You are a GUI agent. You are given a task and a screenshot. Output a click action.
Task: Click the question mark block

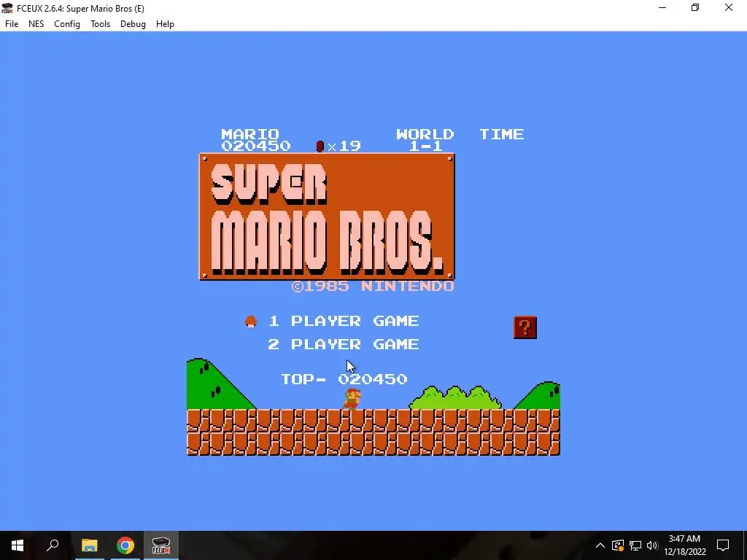point(525,327)
